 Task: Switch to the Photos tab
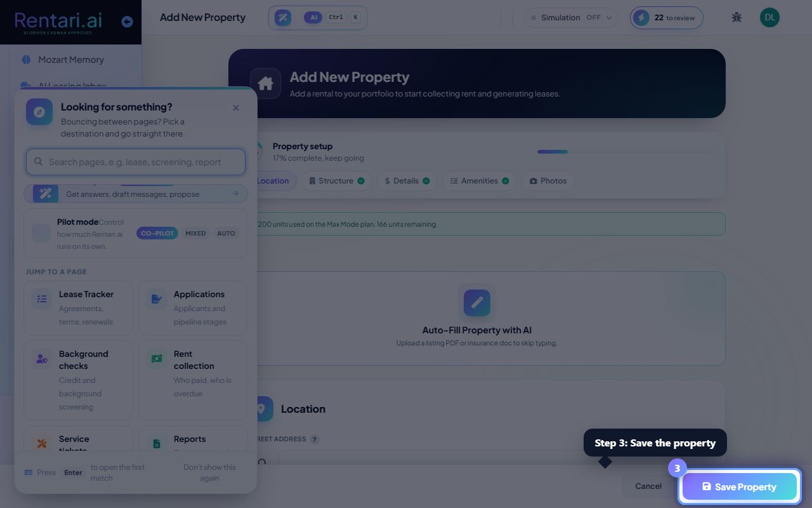pos(548,181)
